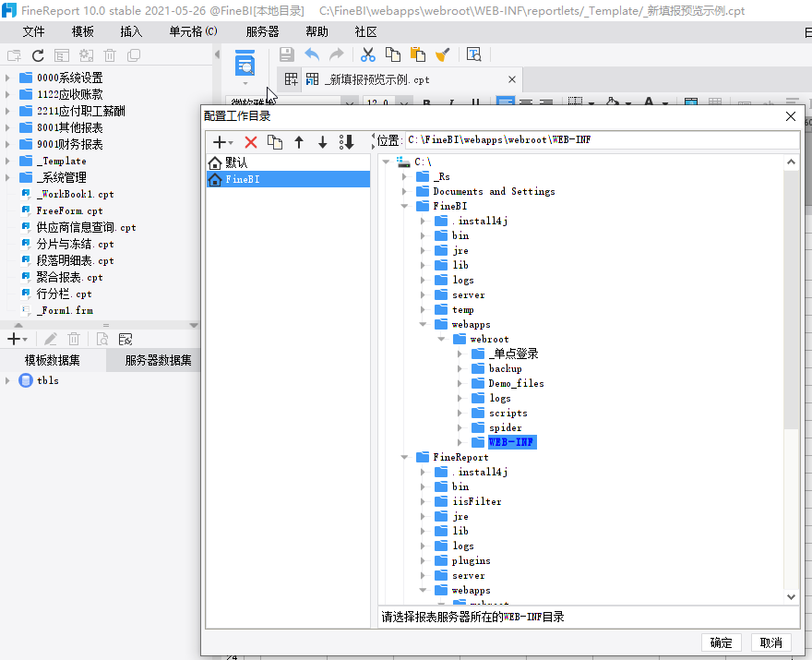Expand the 9001财务报表 folder
The width and height of the screenshot is (812, 660).
point(7,144)
